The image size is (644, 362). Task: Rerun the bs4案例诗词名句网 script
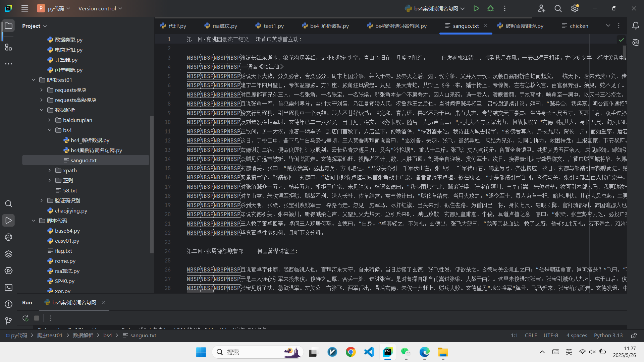click(x=25, y=318)
